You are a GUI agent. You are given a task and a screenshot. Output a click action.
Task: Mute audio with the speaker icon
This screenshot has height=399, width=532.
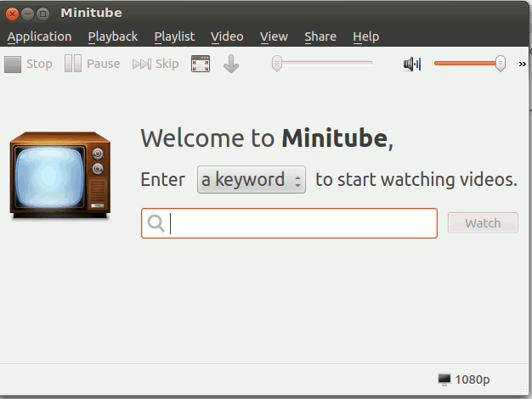(x=412, y=64)
